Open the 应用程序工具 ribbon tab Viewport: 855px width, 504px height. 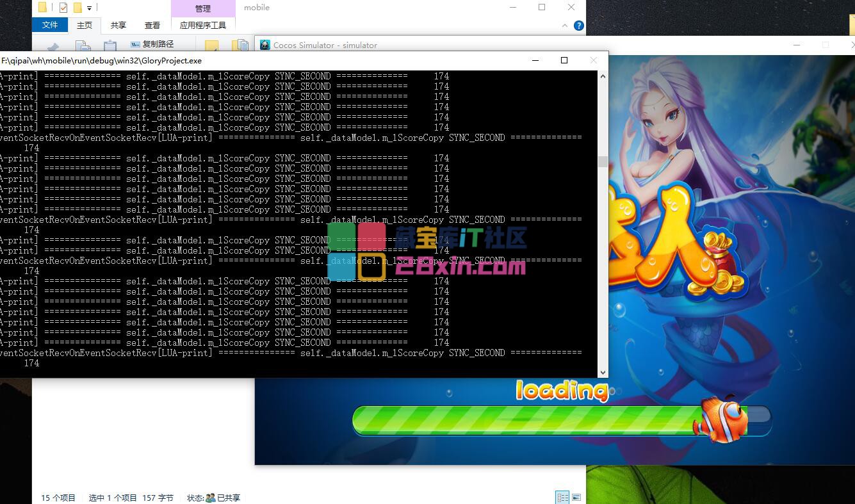pos(203,25)
